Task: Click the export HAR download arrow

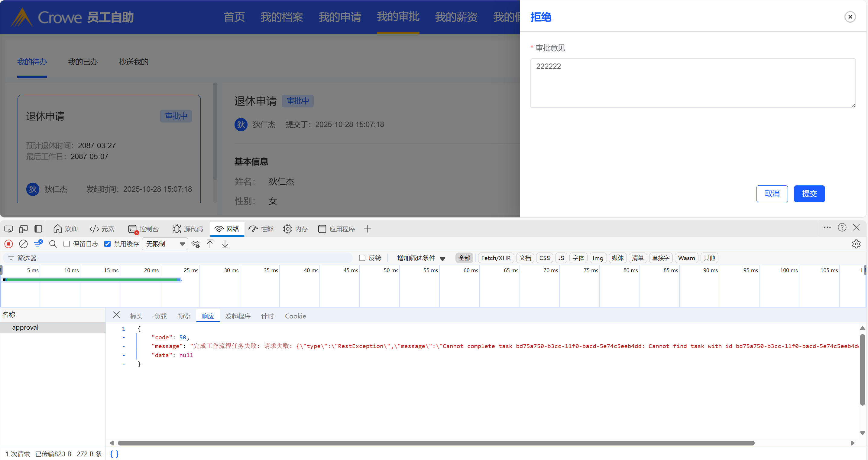Action: 225,244
